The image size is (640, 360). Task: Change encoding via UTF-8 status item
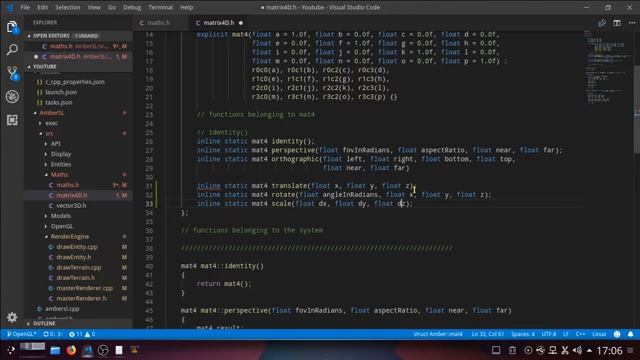[549, 334]
